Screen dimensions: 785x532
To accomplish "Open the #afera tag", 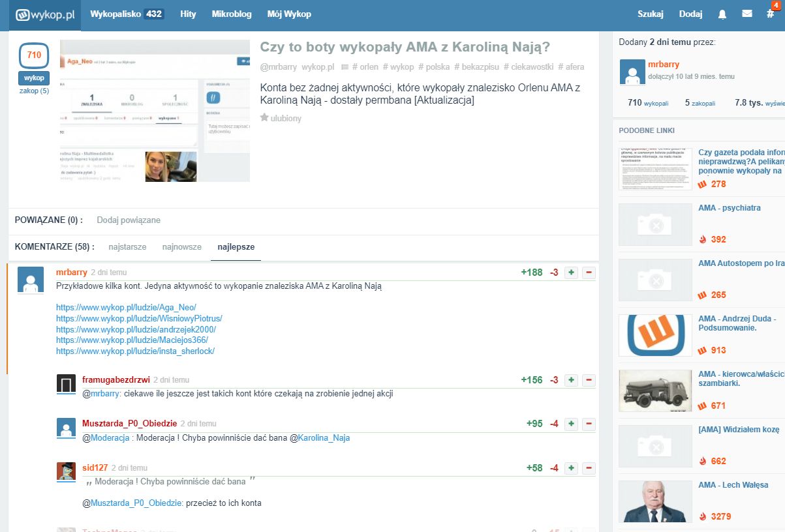I will [x=571, y=66].
